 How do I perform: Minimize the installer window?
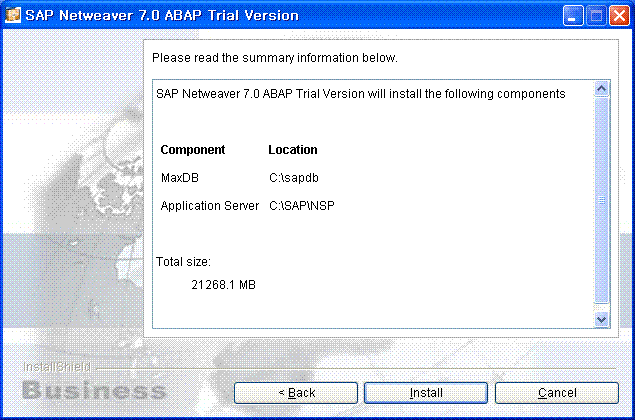point(573,16)
